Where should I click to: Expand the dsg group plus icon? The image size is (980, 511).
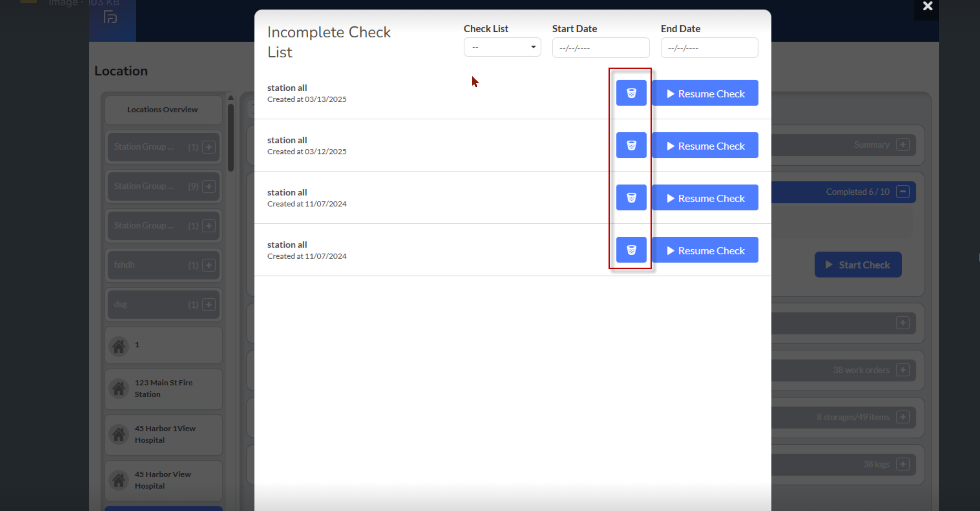coord(208,304)
